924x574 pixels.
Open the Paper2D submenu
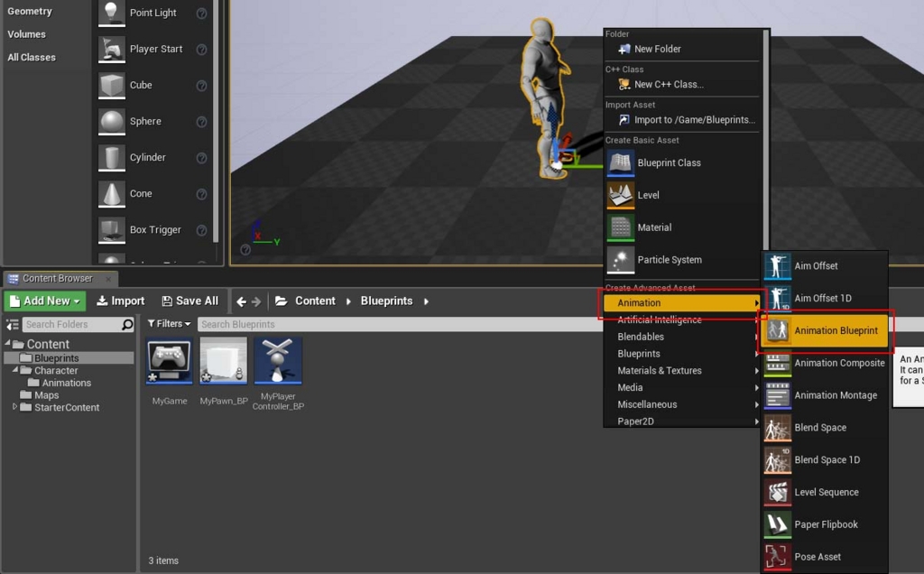683,421
